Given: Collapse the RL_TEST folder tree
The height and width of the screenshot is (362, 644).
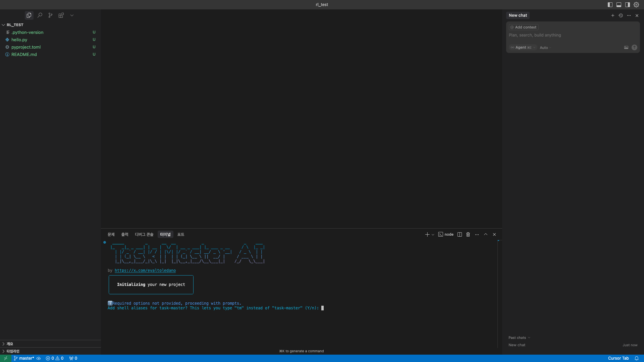Looking at the screenshot, I should pos(50,25).
